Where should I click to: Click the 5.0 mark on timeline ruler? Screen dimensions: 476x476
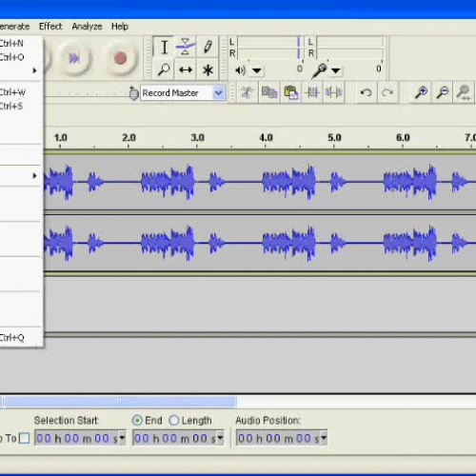334,138
